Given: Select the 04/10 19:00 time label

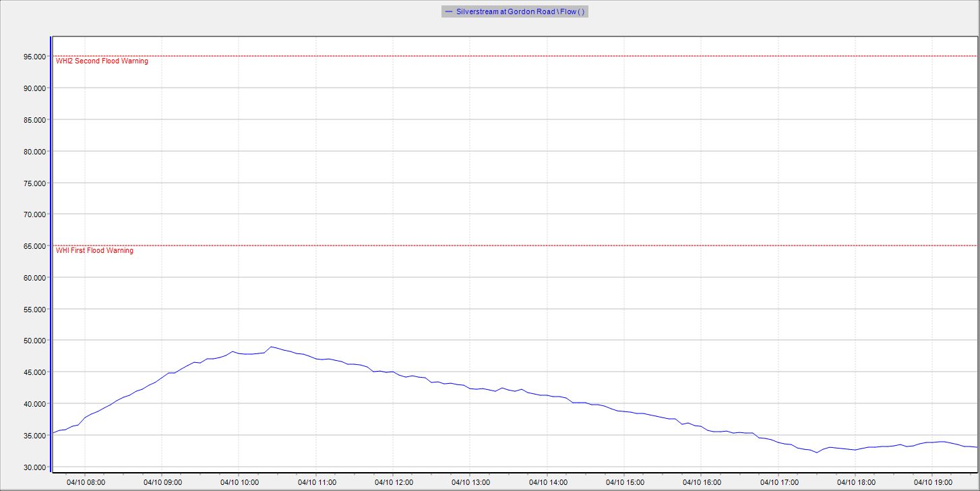Looking at the screenshot, I should [x=933, y=483].
